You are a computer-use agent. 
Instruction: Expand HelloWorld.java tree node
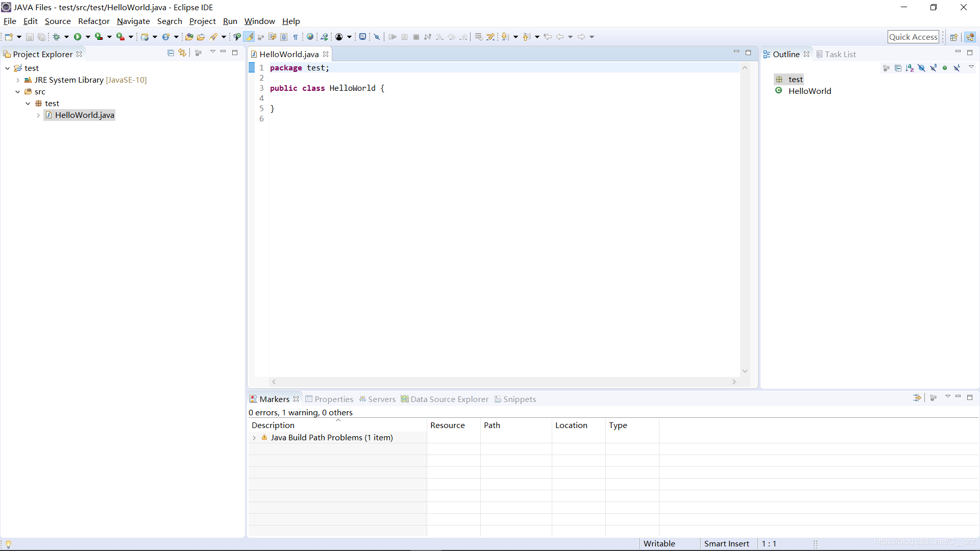pos(38,115)
